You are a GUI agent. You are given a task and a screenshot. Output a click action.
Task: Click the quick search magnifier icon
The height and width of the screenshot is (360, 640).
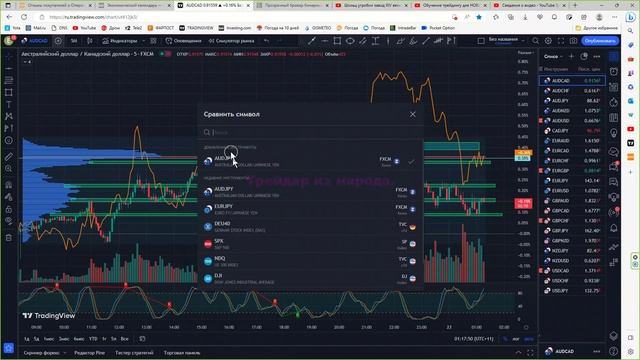536,41
